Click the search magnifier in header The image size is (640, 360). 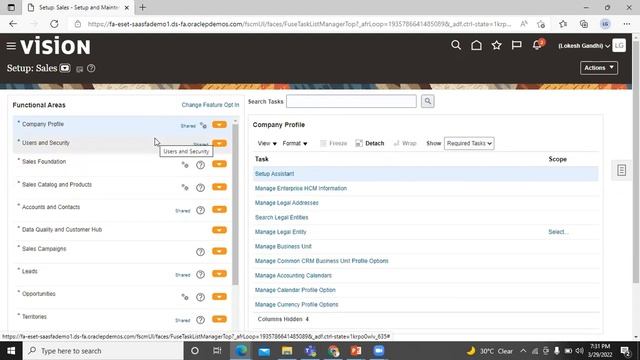point(456,45)
